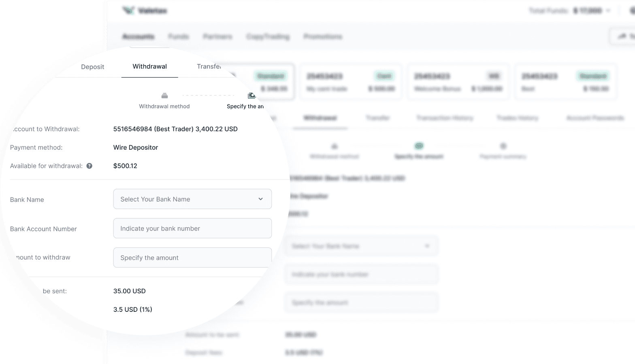Viewport: 635px width, 364px height.
Task: Select the magnified Withdrawal tab
Action: pyautogui.click(x=149, y=66)
